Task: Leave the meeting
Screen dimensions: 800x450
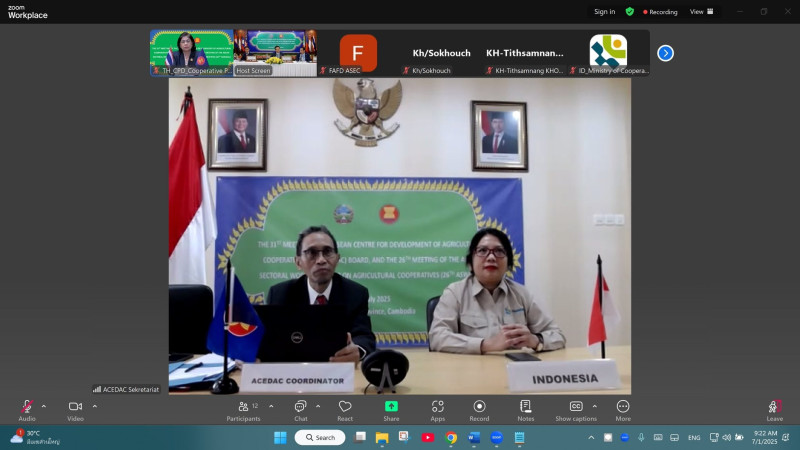Action: click(x=774, y=411)
